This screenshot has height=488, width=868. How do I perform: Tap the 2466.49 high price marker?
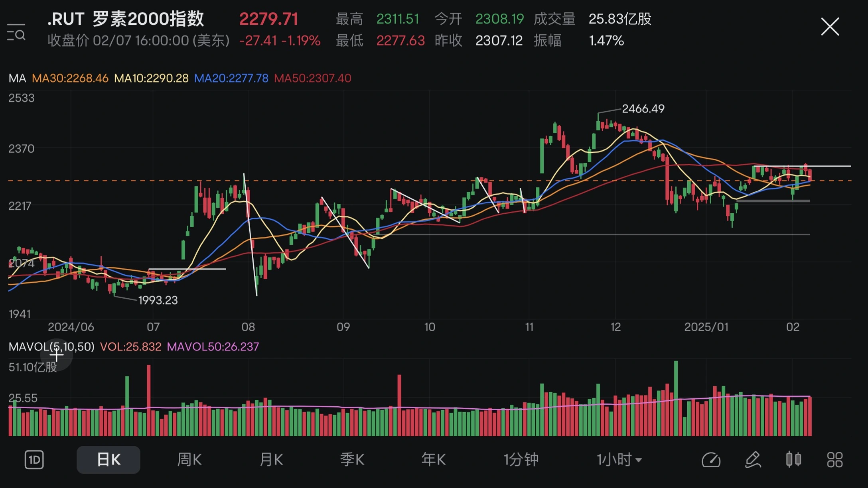pos(643,108)
